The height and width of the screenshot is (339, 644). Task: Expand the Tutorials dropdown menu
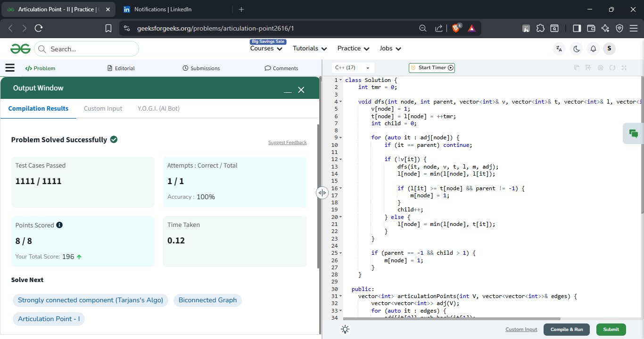pyautogui.click(x=310, y=48)
